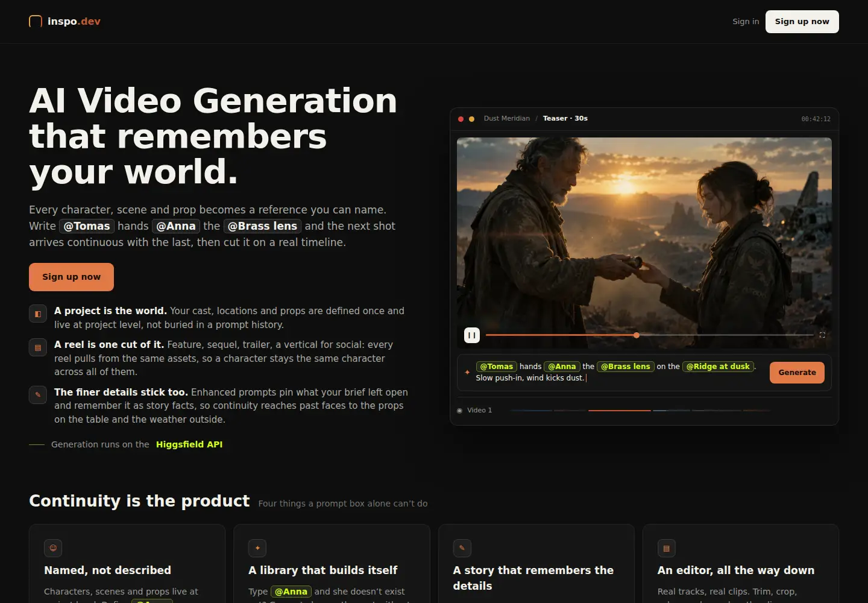
Task: Click the sparkle icon in prompt box
Action: point(467,372)
